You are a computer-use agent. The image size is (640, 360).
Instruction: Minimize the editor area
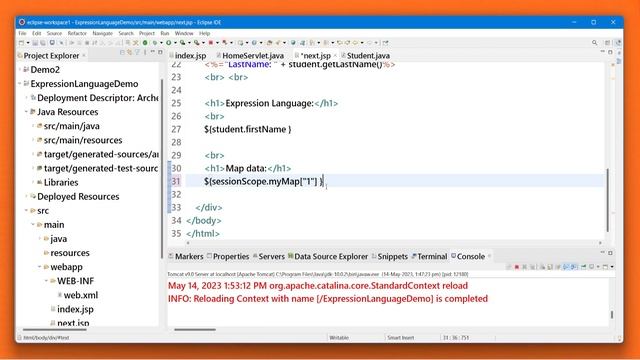[602, 52]
